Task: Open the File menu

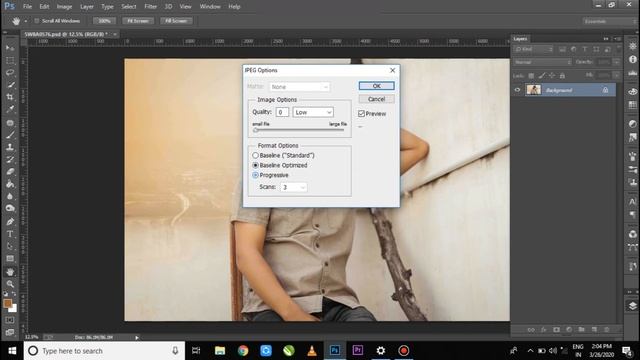Action: [27, 7]
